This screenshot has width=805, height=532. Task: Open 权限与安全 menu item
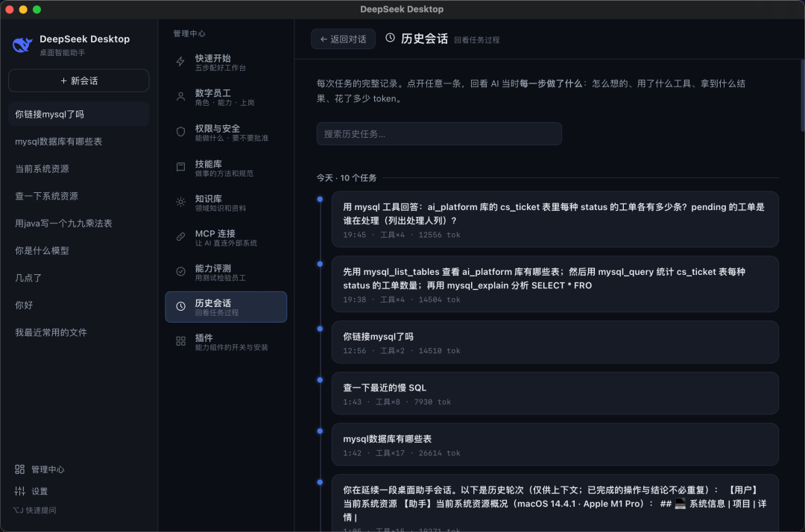tap(226, 133)
